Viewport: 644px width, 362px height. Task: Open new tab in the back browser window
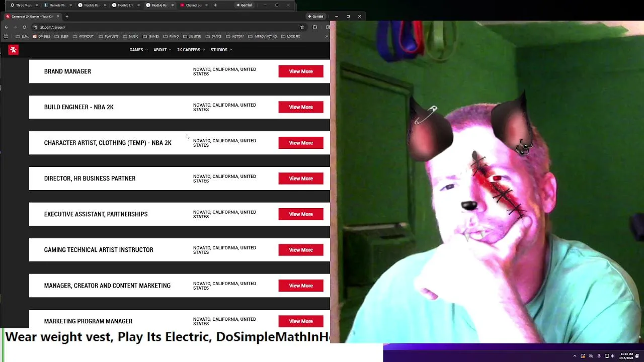coord(215,5)
